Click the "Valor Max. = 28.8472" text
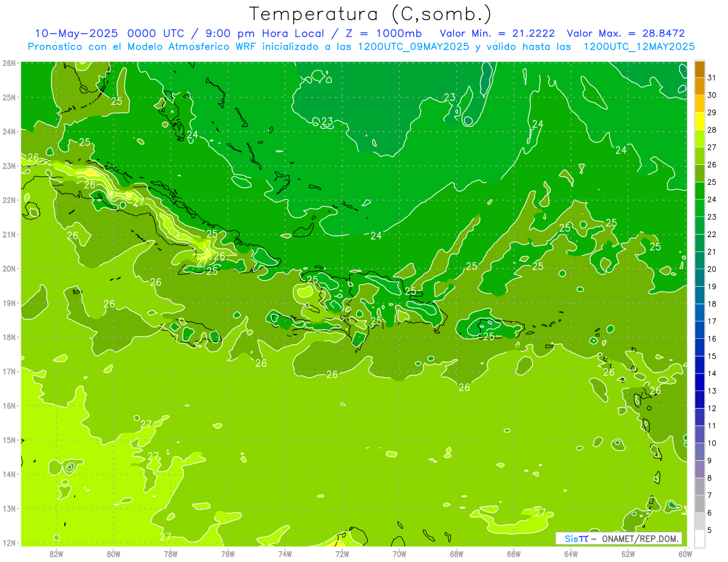The width and height of the screenshot is (728, 562). (625, 33)
